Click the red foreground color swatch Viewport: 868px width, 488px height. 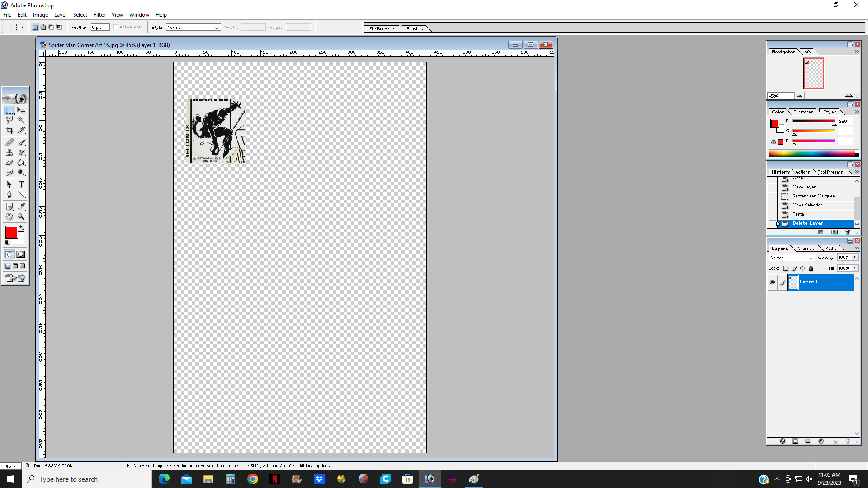tap(11, 232)
